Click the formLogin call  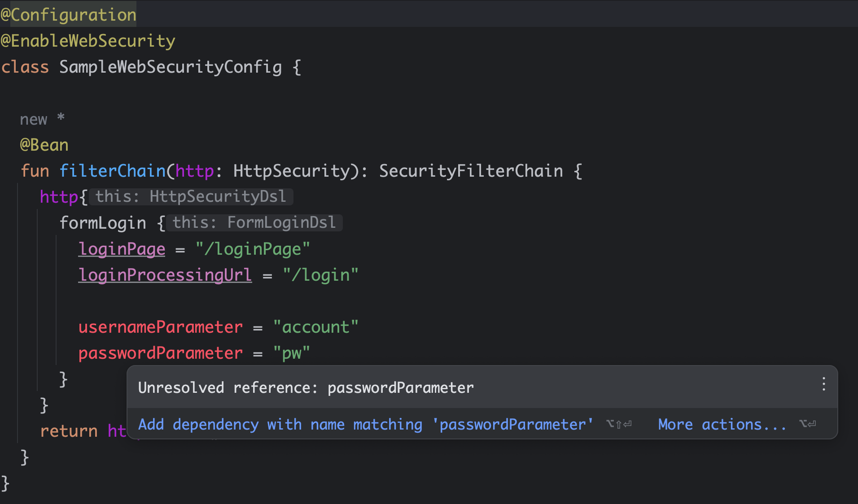[103, 223]
